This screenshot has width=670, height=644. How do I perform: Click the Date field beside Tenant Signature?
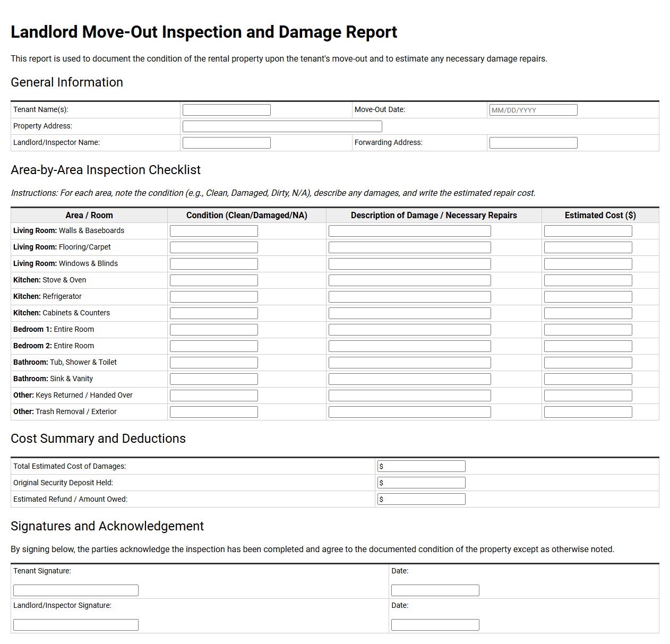435,590
